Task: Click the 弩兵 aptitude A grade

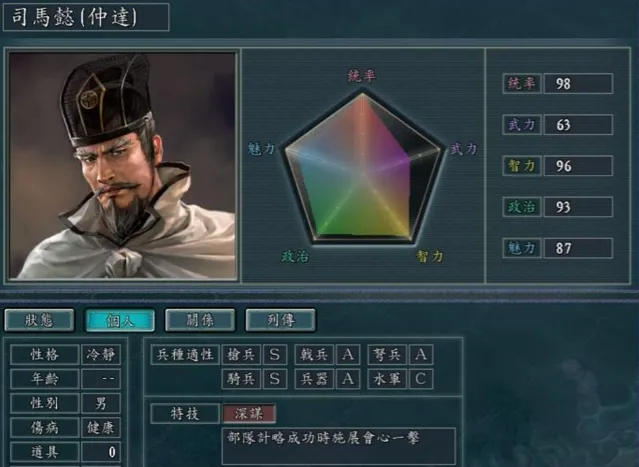Action: (421, 355)
